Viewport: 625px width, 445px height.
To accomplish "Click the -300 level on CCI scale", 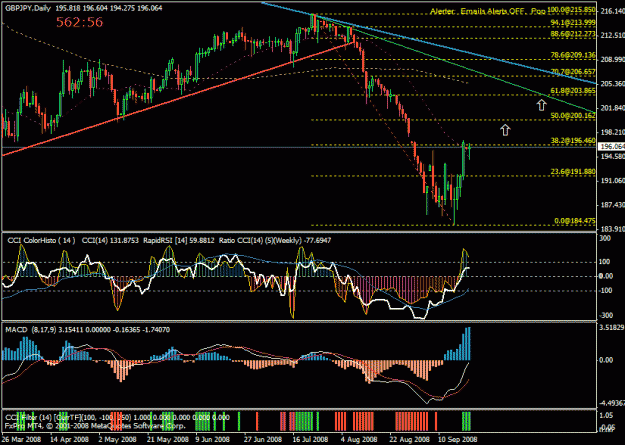I will click(608, 316).
